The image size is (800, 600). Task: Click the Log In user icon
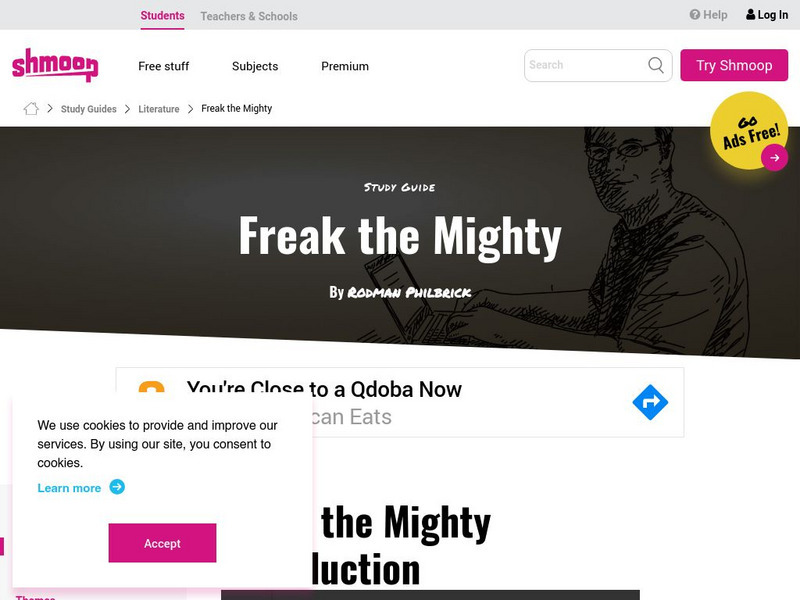(750, 14)
